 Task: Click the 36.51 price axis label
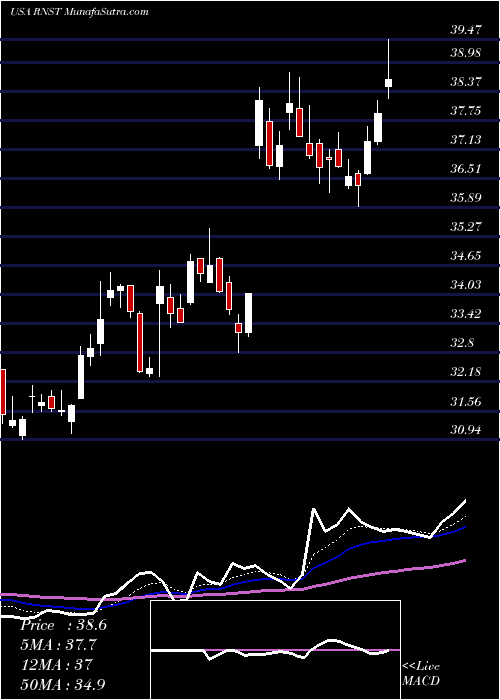466,169
